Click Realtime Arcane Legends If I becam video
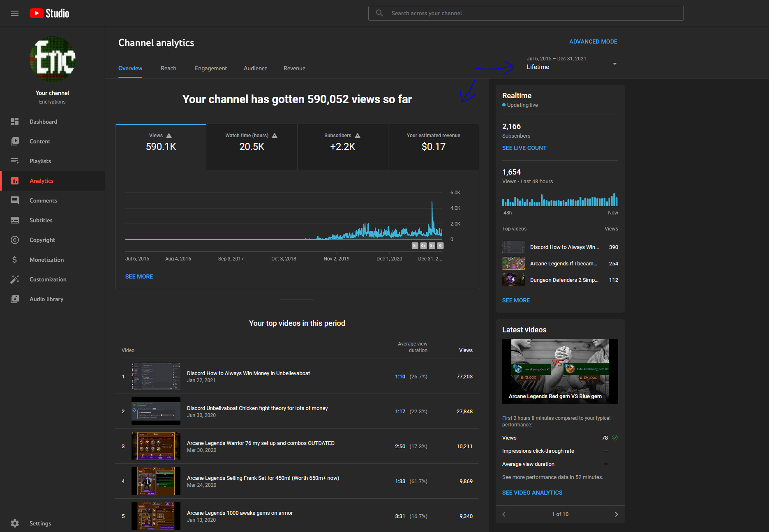 point(560,263)
